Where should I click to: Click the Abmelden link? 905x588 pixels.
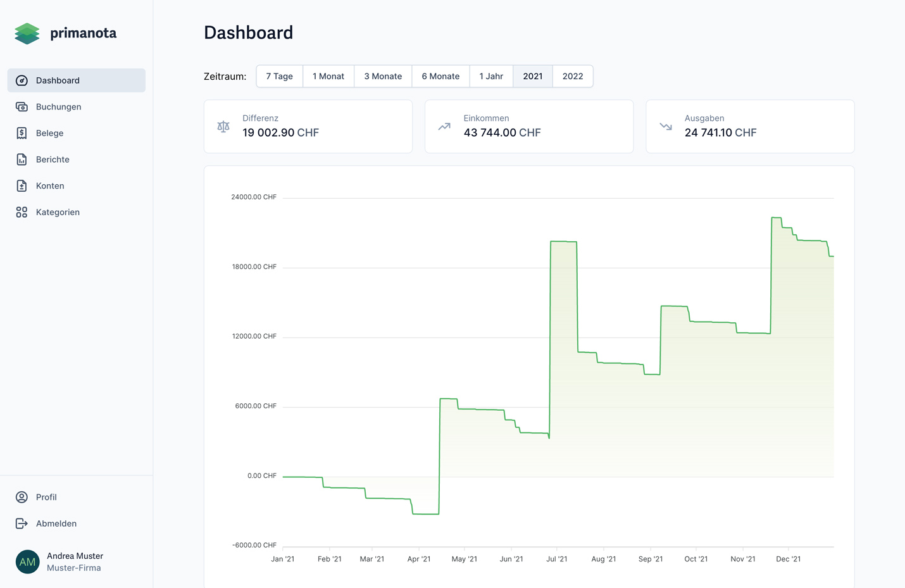pos(56,523)
